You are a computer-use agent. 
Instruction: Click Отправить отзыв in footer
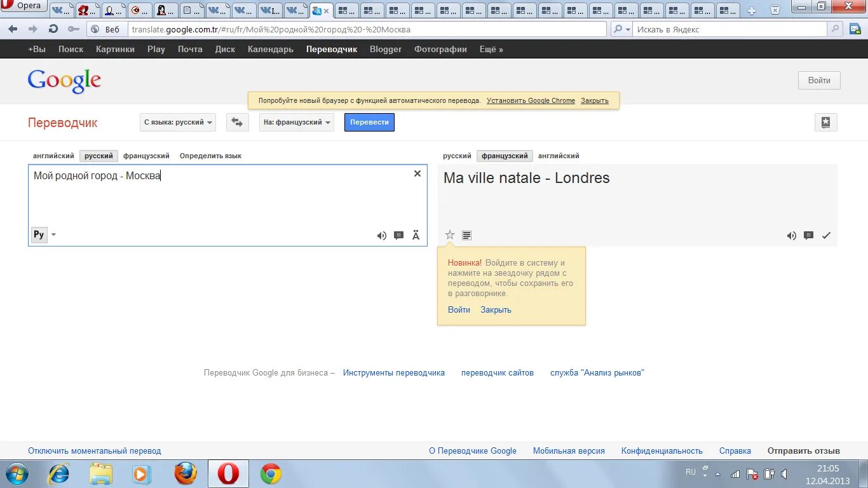(x=804, y=451)
